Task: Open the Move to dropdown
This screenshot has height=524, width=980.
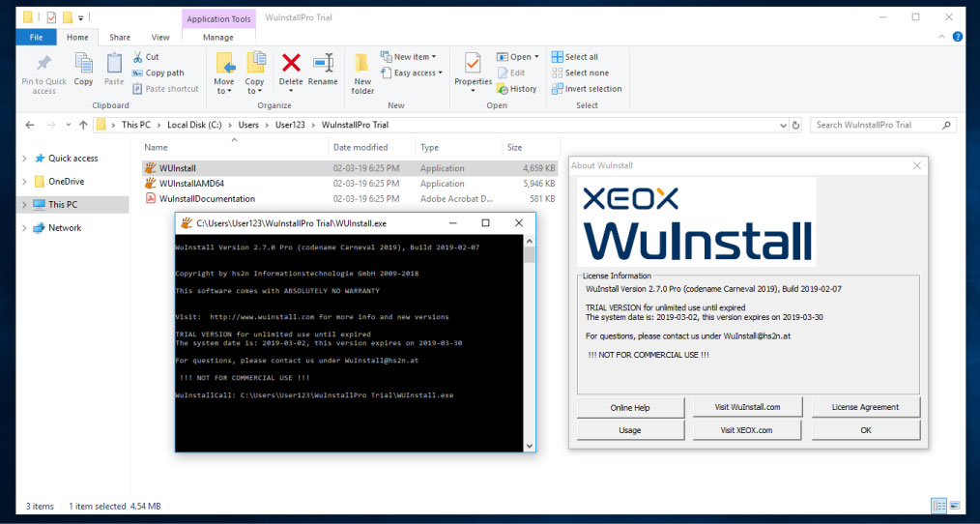Action: click(x=224, y=73)
